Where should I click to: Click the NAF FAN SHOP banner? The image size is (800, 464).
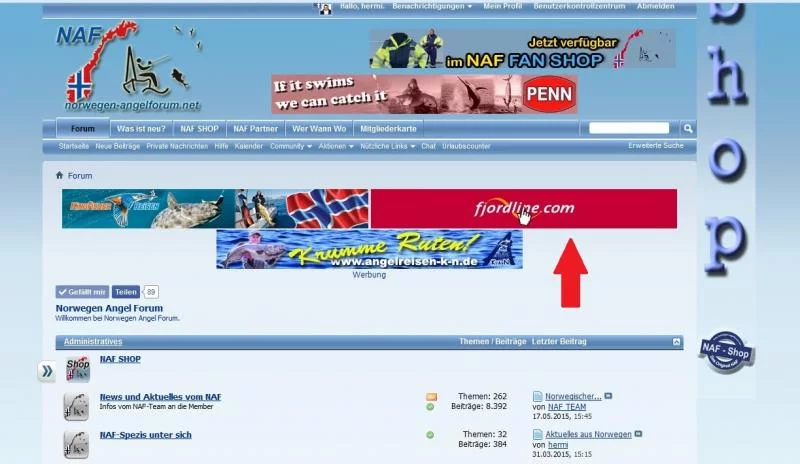pos(522,49)
